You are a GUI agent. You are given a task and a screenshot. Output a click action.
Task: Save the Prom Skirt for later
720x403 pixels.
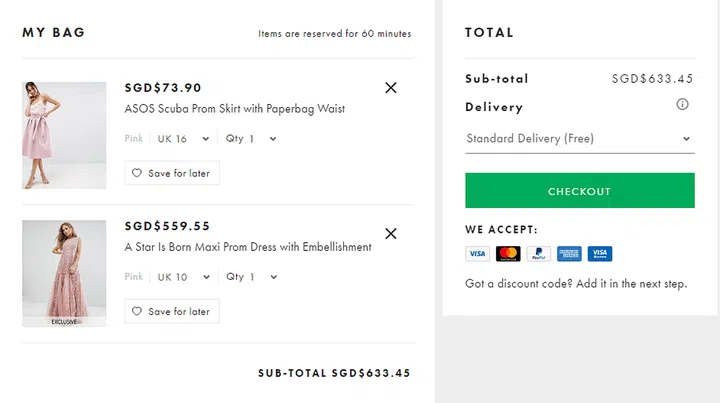coord(172,173)
